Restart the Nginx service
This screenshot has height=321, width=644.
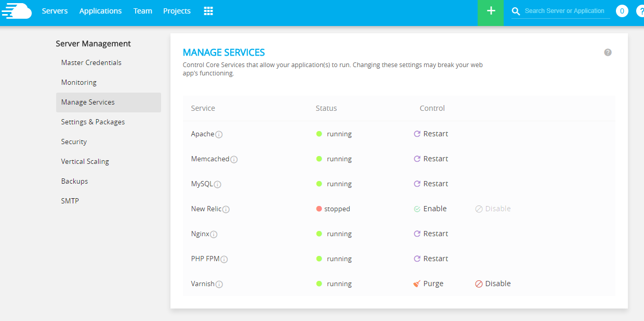click(x=431, y=234)
